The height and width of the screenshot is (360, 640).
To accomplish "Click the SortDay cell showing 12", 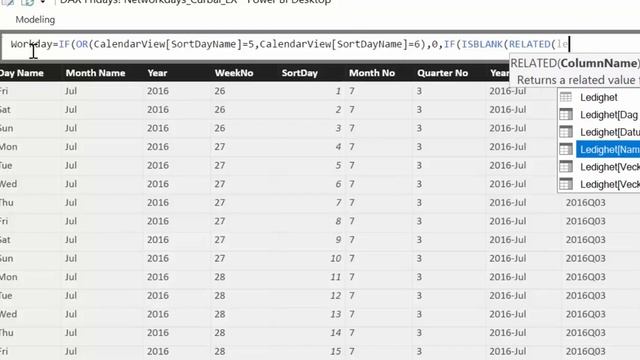I will point(336,296).
